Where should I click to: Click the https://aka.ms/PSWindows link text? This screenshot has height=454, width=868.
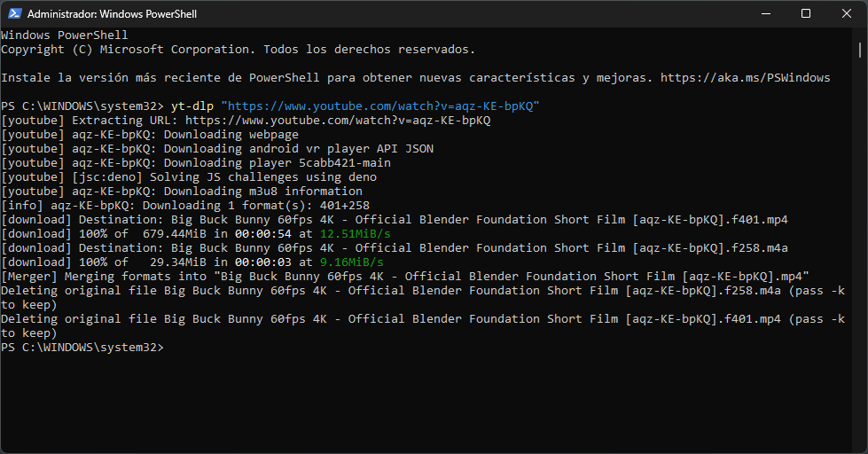click(x=745, y=77)
